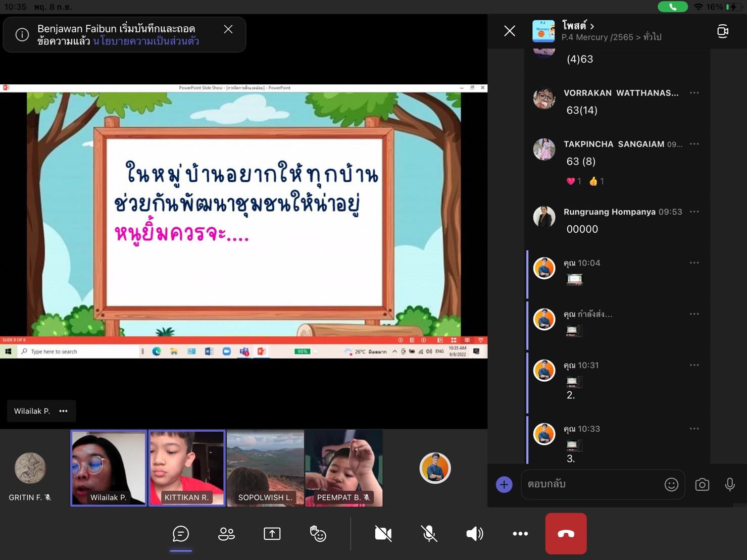Screen dimensions: 747x560
Task: Open more options on Rungruang Hompanya's message
Action: (x=694, y=212)
